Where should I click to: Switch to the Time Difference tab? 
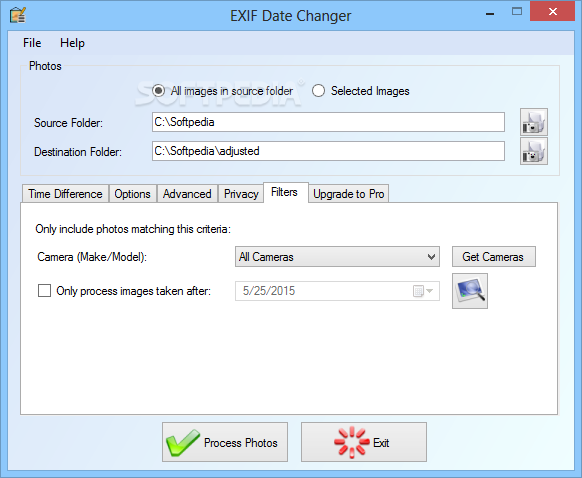tap(65, 194)
